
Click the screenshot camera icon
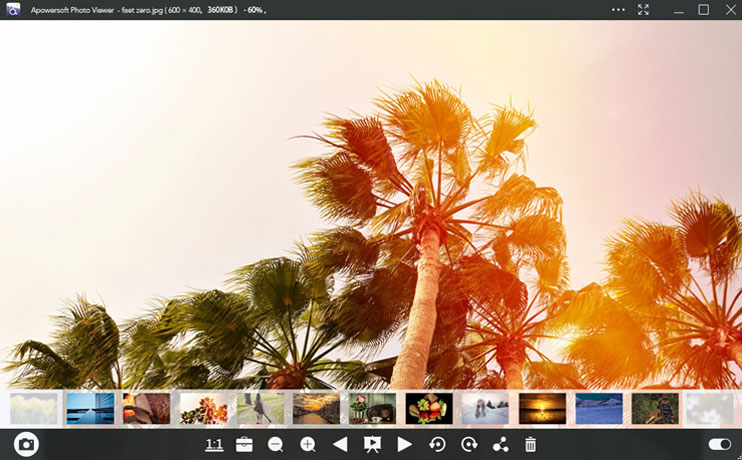click(x=26, y=444)
